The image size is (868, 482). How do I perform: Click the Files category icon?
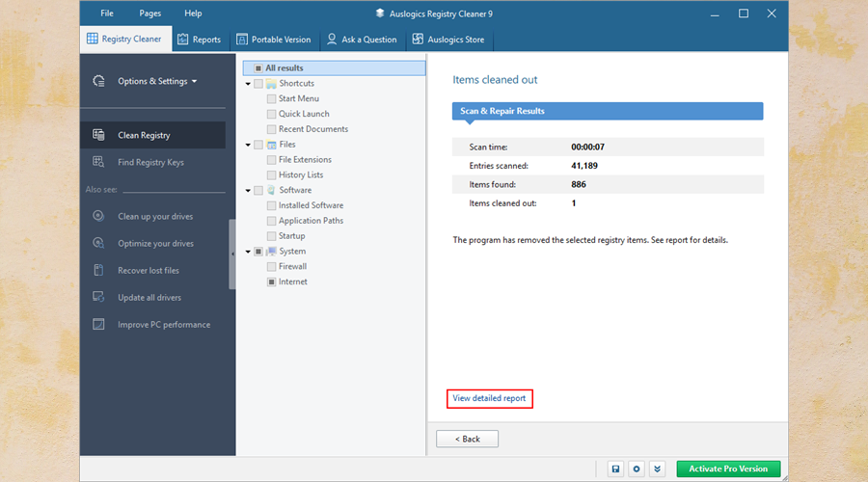(x=271, y=145)
